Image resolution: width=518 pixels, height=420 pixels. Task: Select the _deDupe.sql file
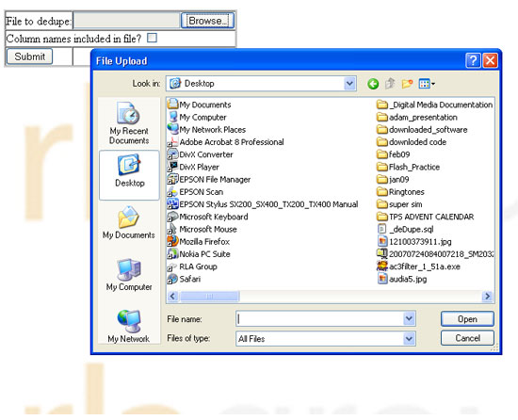pyautogui.click(x=405, y=229)
